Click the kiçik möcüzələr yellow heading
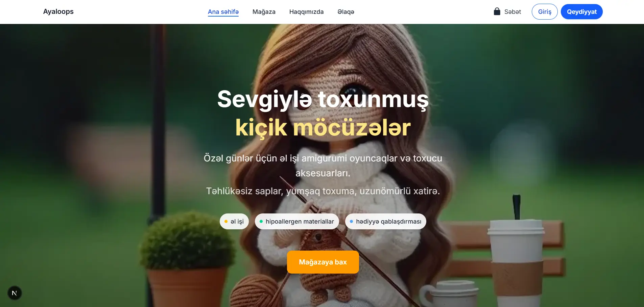644x307 pixels. coord(323,128)
